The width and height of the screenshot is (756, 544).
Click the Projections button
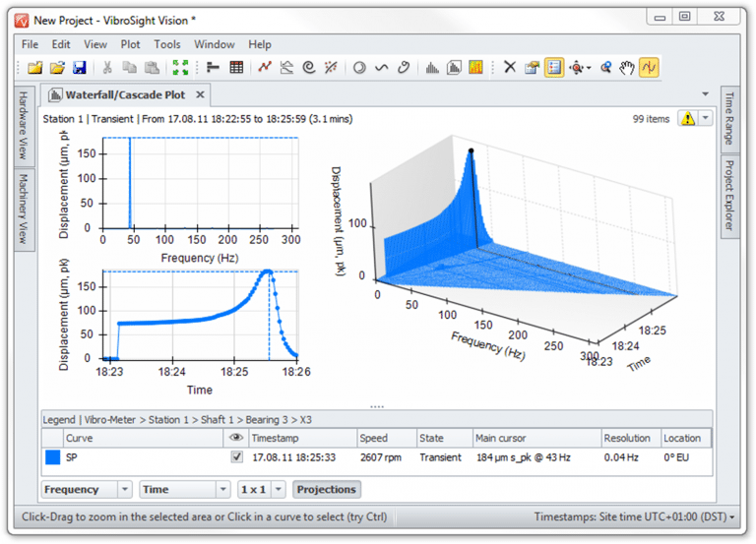pyautogui.click(x=326, y=490)
